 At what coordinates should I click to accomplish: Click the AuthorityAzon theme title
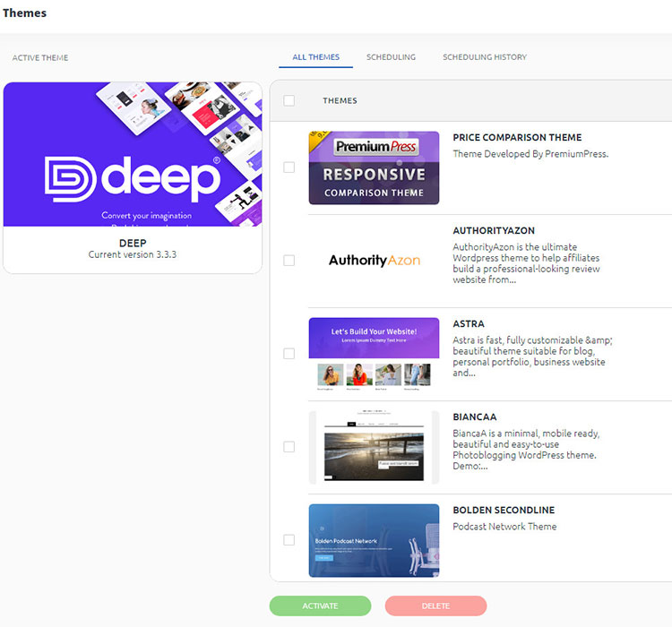pyautogui.click(x=494, y=230)
